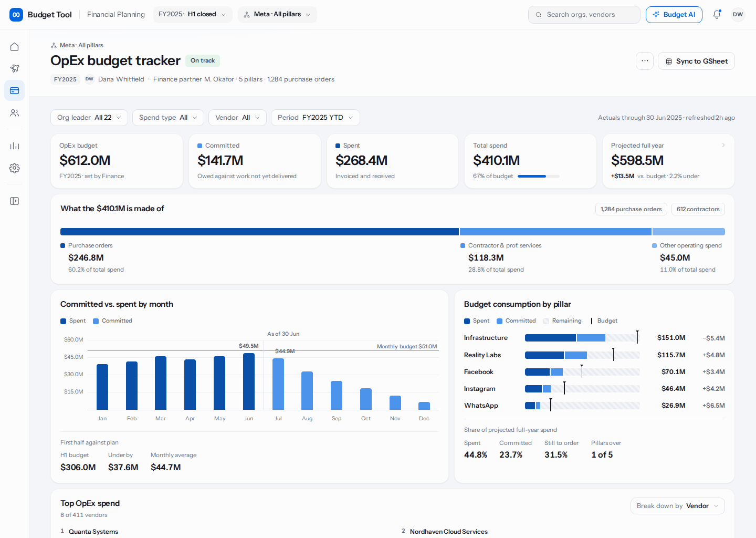
Task: Expand the Spend type filter
Action: coord(168,118)
